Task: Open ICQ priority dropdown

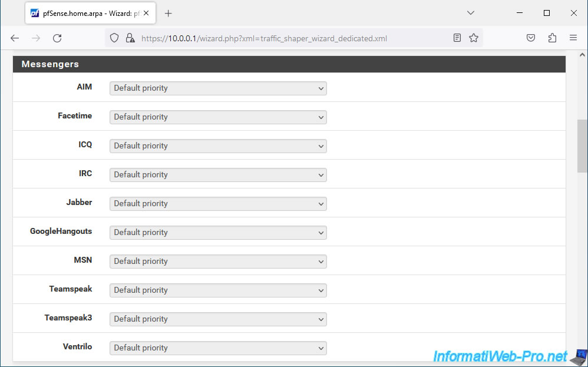Action: click(218, 146)
